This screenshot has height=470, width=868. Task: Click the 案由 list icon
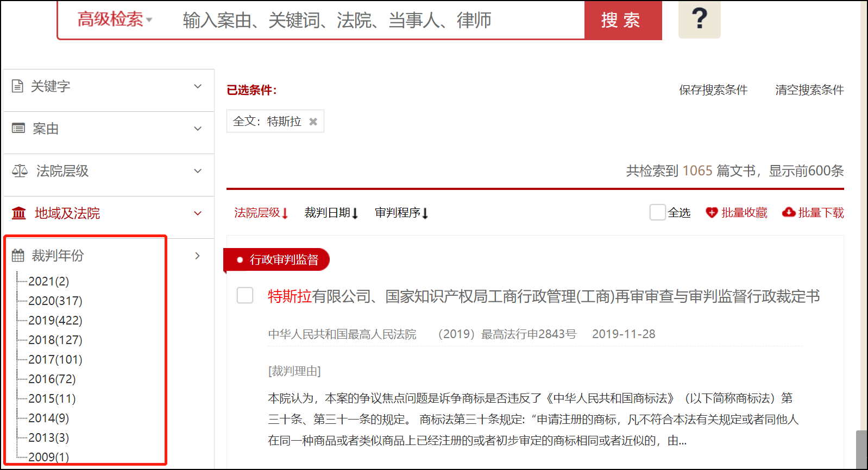pyautogui.click(x=18, y=129)
